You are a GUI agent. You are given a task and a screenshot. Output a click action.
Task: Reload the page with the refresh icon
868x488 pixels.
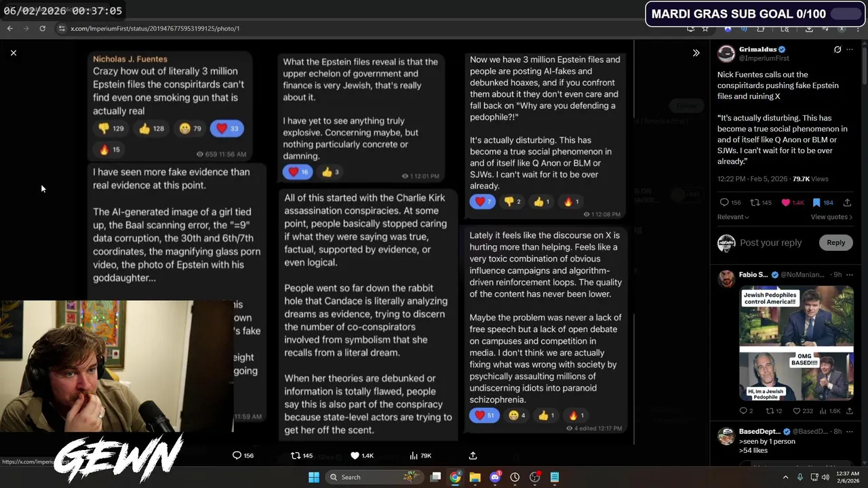(x=42, y=28)
